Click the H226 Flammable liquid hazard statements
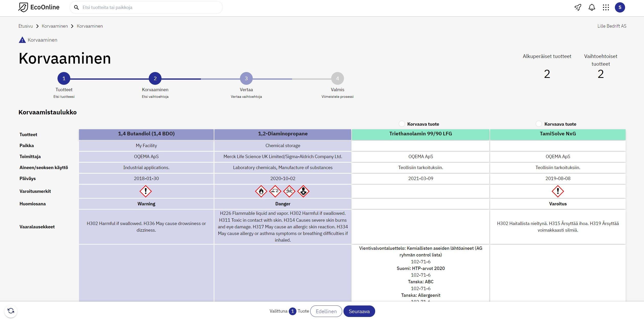This screenshot has width=644, height=319. coord(283,227)
